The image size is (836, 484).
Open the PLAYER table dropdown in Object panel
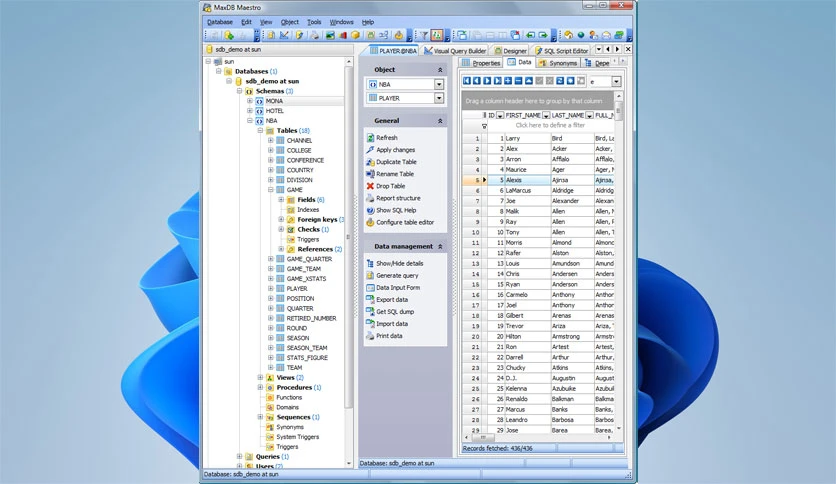(439, 98)
